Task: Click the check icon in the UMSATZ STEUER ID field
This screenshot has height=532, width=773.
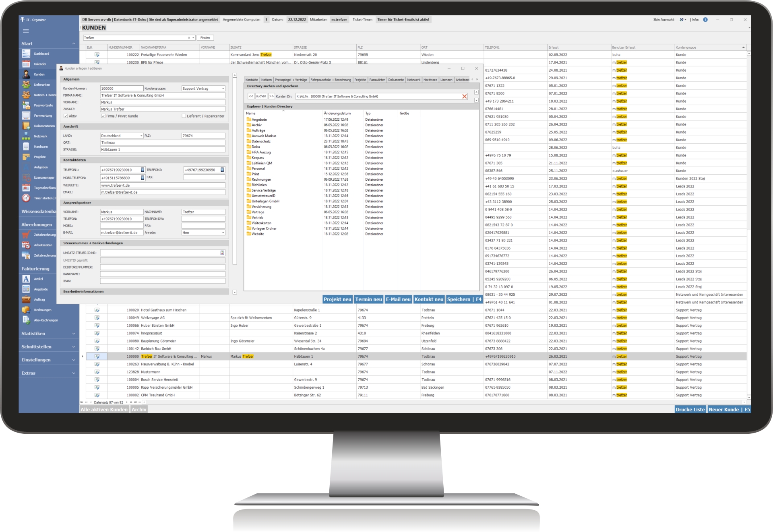Action: (222, 253)
